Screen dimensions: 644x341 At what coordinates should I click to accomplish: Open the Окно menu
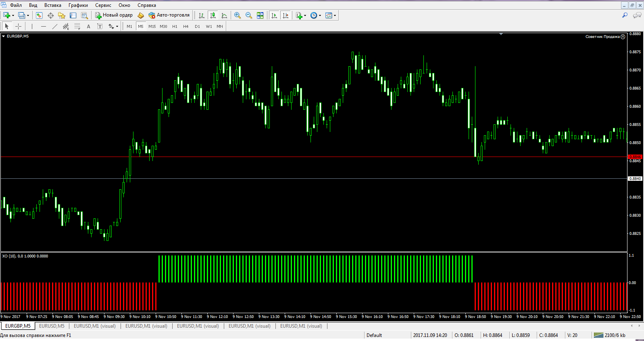(124, 5)
